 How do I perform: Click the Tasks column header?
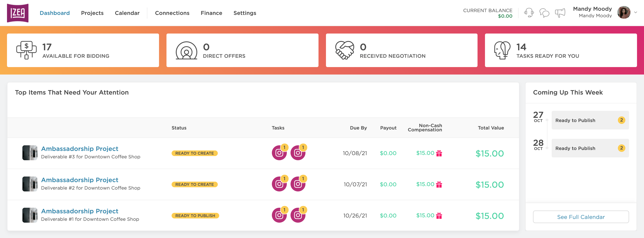pos(278,128)
